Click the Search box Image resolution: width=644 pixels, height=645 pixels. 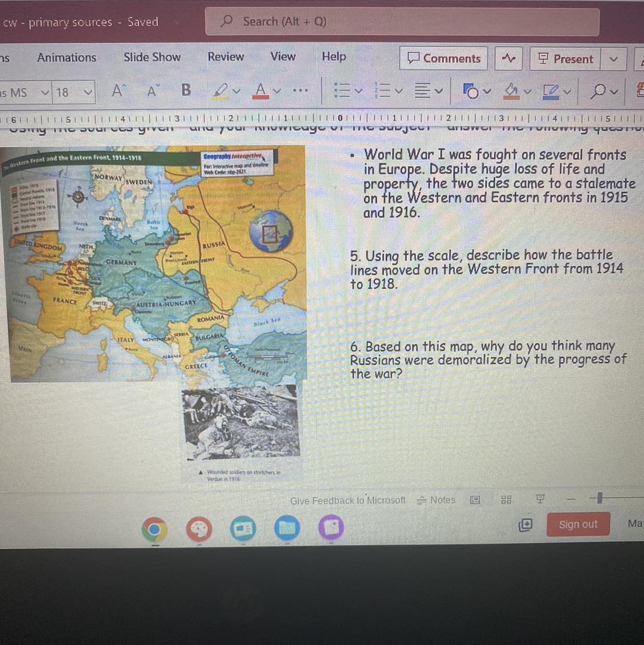(x=402, y=21)
